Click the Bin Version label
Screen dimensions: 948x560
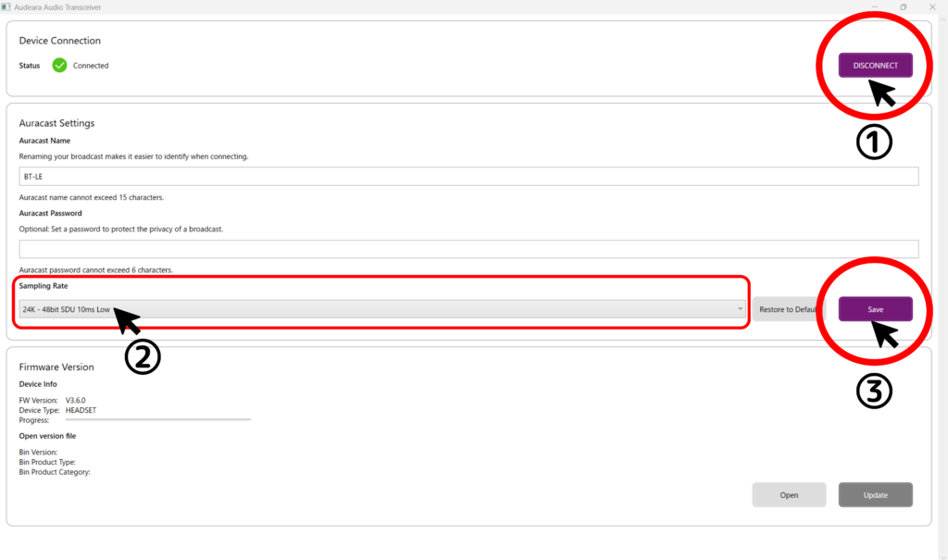(38, 452)
